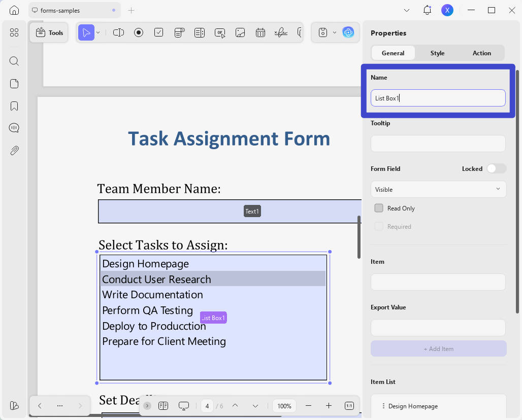Viewport: 522px width, 420px height.
Task: Start slideshow presentation mode
Action: coord(184,406)
